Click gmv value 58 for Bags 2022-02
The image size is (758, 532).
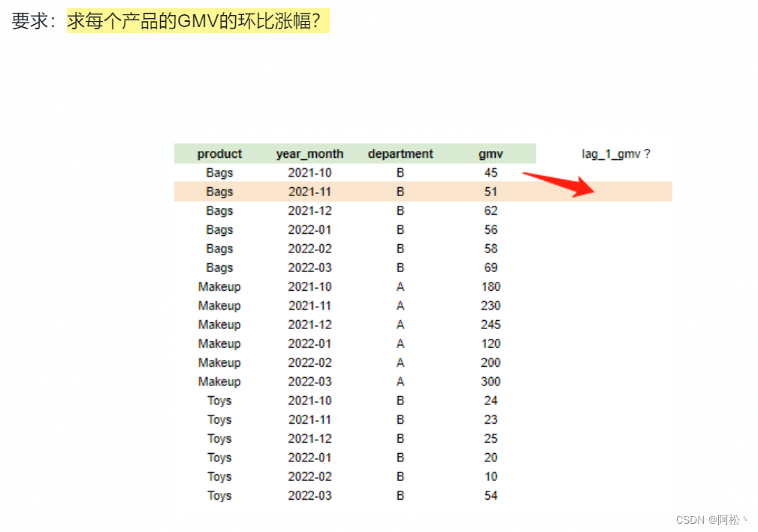tap(491, 249)
